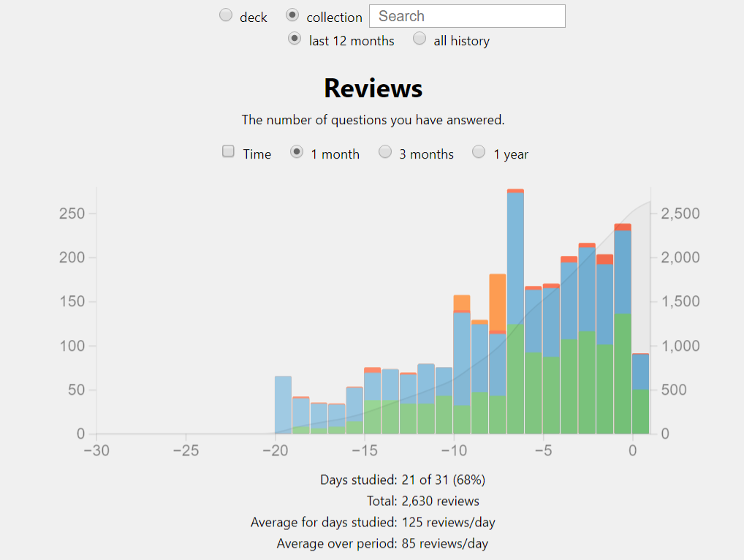Select the 1 year range
Screen dimensions: 744x560
click(479, 152)
